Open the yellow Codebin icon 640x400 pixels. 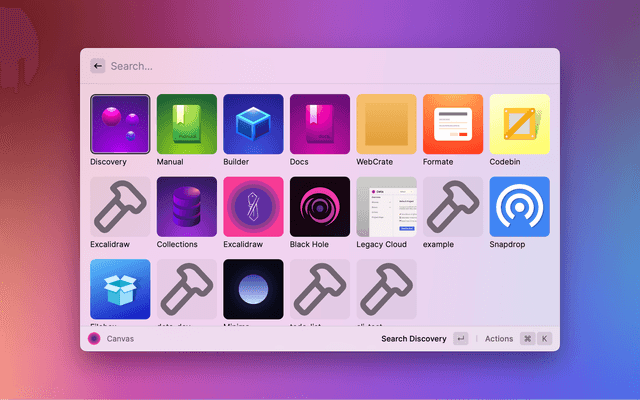coord(519,124)
